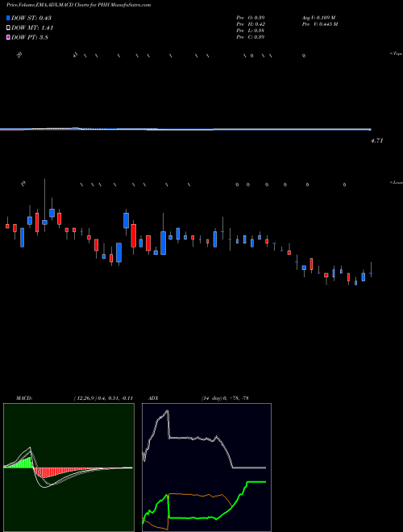This screenshot has width=403, height=532.
Task: Select the 'DOW PT: 3.8' legend text
Action: point(30,37)
